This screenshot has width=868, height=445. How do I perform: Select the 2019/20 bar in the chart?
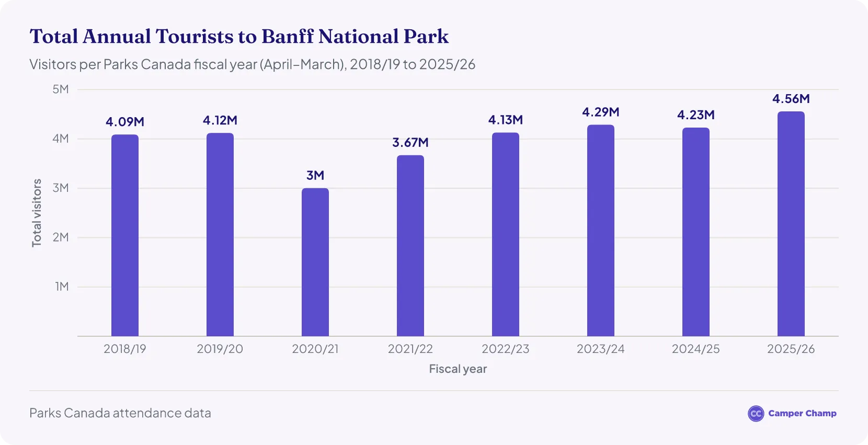coord(220,234)
